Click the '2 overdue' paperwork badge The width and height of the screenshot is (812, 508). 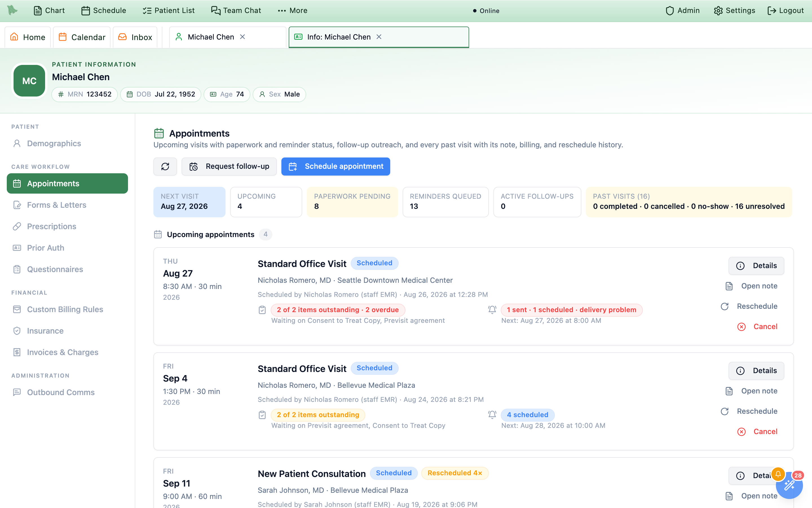(x=338, y=310)
